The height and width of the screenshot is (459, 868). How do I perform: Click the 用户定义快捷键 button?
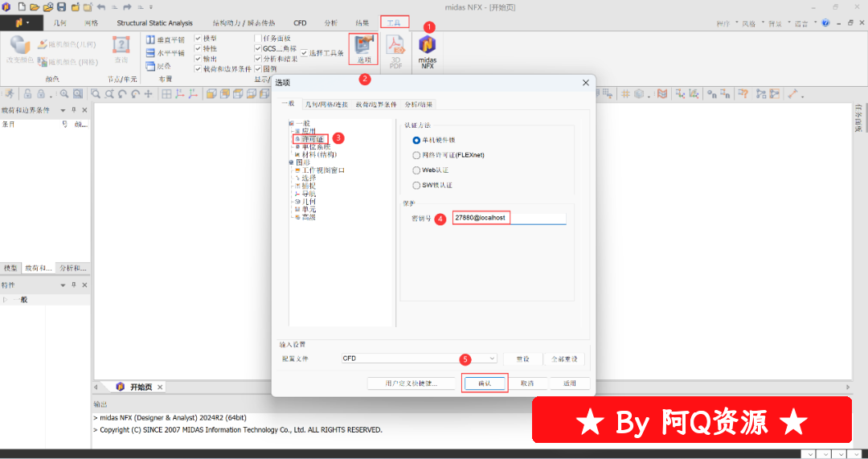[411, 383]
